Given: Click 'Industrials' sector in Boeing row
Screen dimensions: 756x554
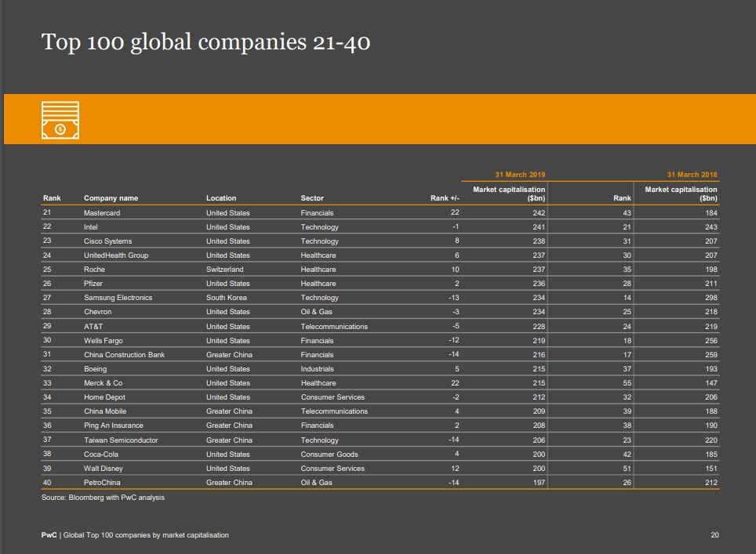Looking at the screenshot, I should click(x=318, y=369).
